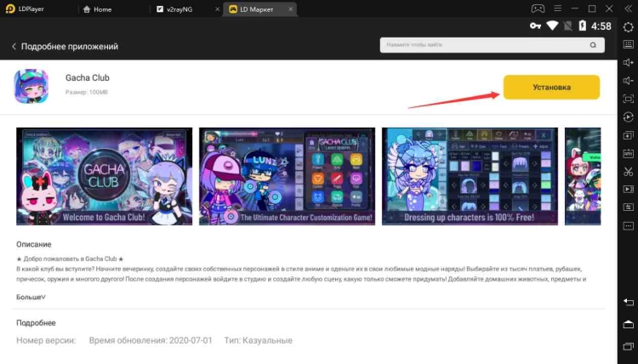Image resolution: width=638 pixels, height=364 pixels.
Task: Click the Описание heading
Action: click(34, 244)
